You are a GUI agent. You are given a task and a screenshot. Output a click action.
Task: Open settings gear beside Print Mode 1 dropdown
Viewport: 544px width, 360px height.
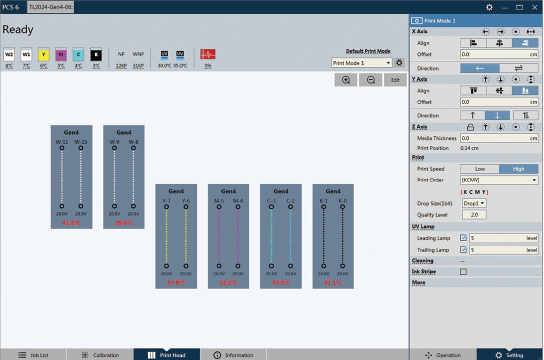[399, 63]
